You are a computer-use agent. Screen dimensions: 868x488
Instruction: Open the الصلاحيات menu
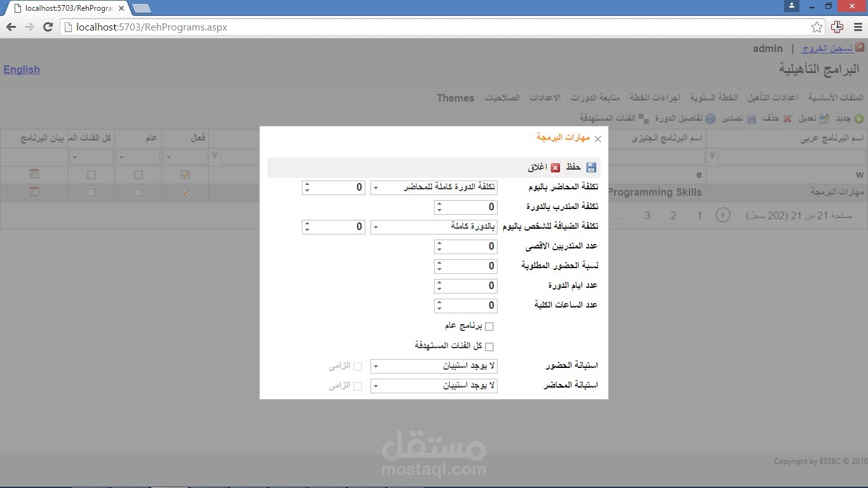click(503, 98)
